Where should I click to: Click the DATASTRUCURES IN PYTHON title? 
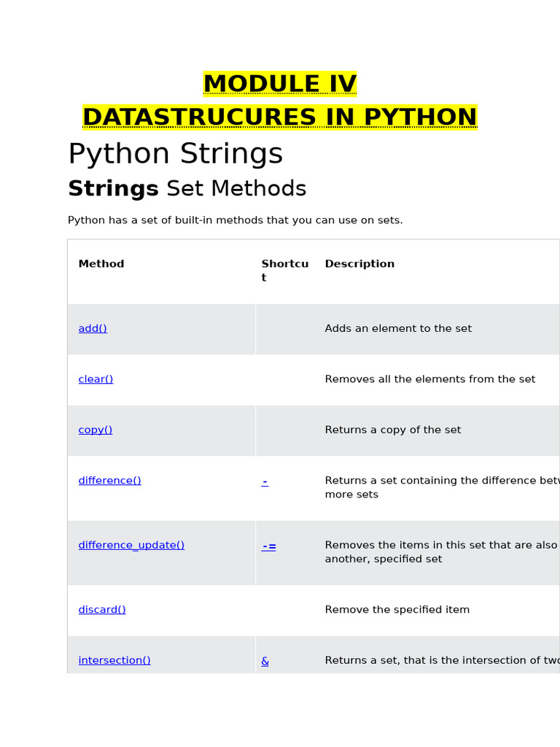pyautogui.click(x=280, y=117)
